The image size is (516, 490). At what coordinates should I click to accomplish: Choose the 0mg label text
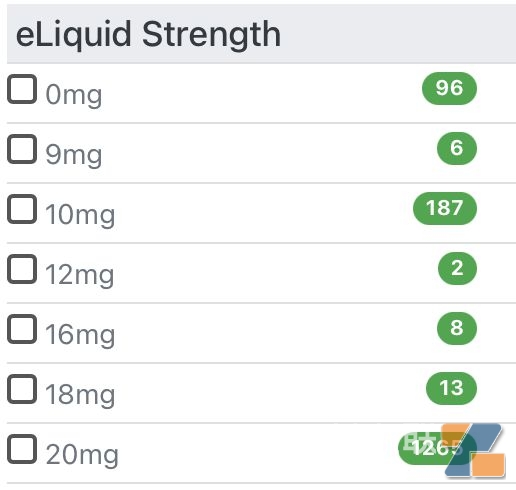coord(74,95)
